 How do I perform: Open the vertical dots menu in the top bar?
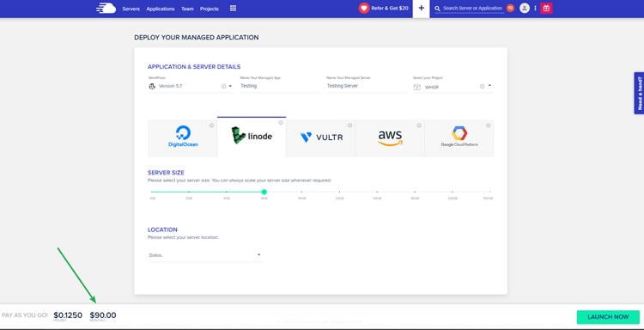pos(535,9)
